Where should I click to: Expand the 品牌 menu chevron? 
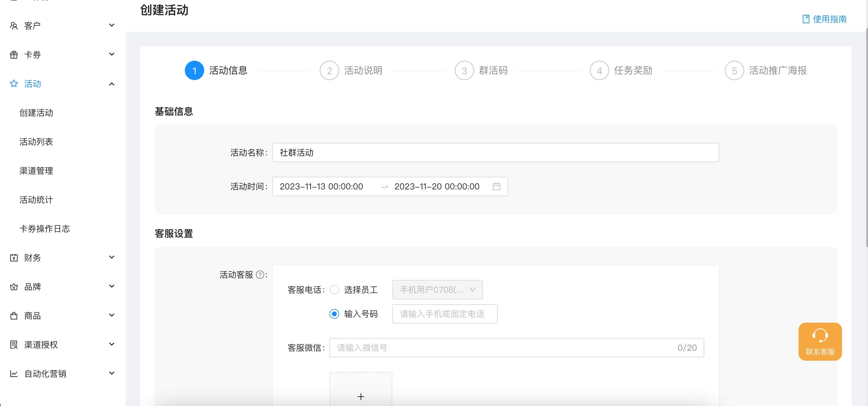coord(111,286)
